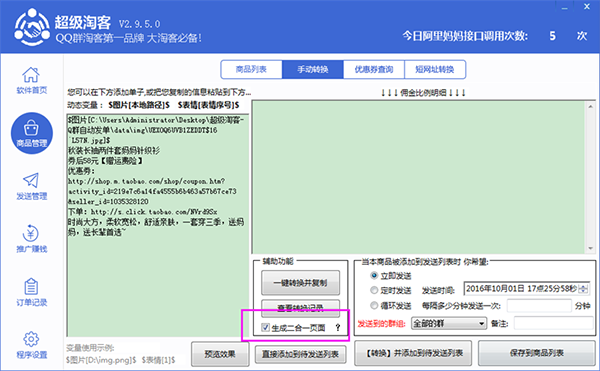Open the 软件首页 home icon

[31, 75]
